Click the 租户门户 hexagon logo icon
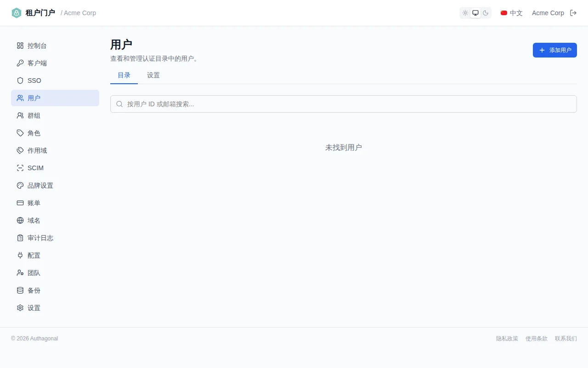 (17, 13)
